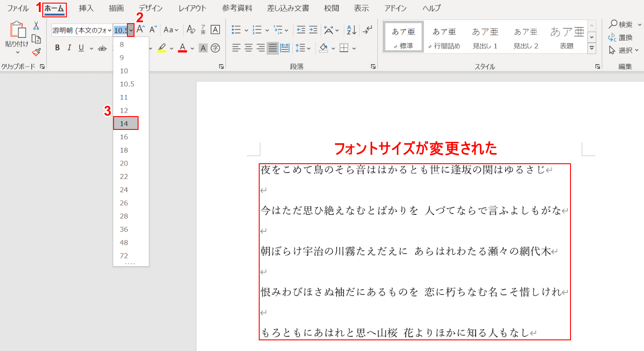Click the multilevel list icon

[278, 30]
